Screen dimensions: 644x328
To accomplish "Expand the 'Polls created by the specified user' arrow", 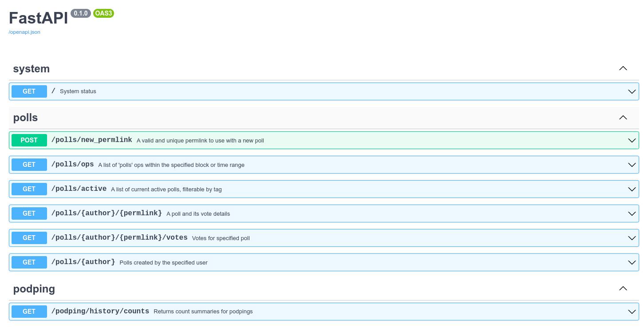I will (632, 262).
